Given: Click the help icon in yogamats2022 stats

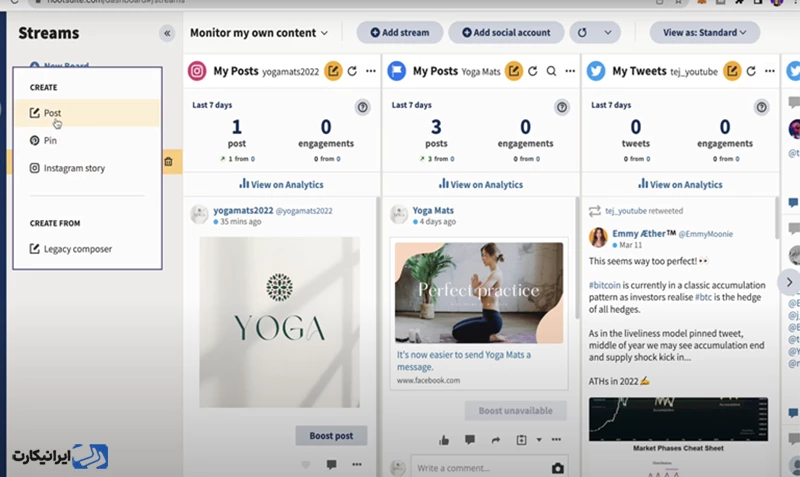Looking at the screenshot, I should tap(363, 107).
